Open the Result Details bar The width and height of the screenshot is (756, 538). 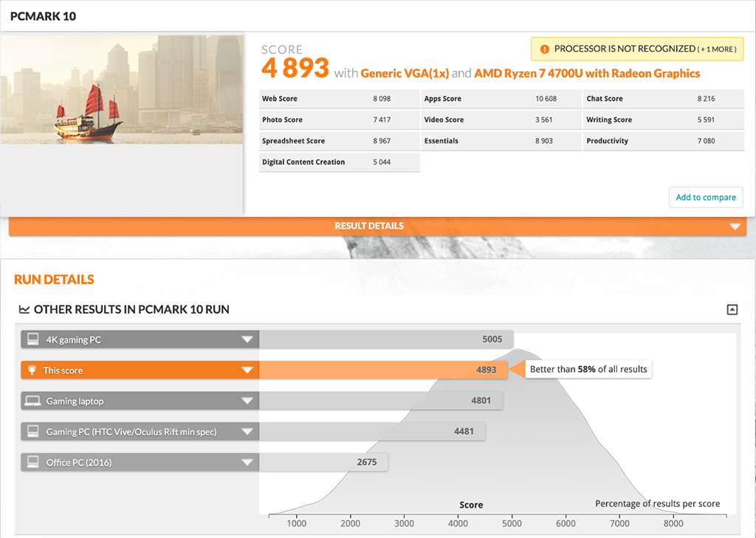(x=377, y=226)
